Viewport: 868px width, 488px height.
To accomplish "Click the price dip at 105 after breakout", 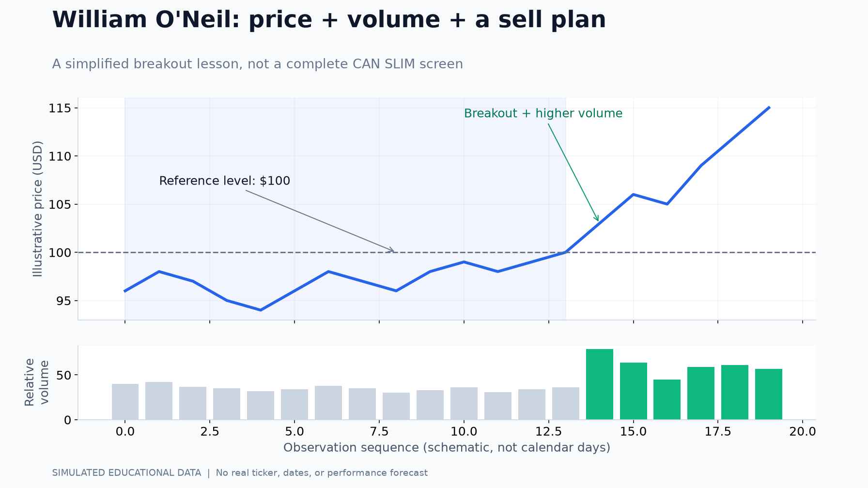I will click(x=667, y=204).
